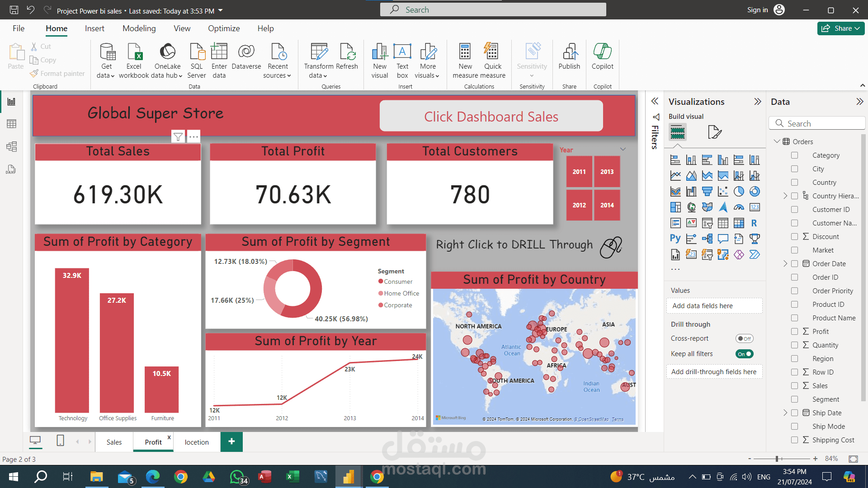
Task: Check the Profit field checkbox
Action: click(x=794, y=332)
